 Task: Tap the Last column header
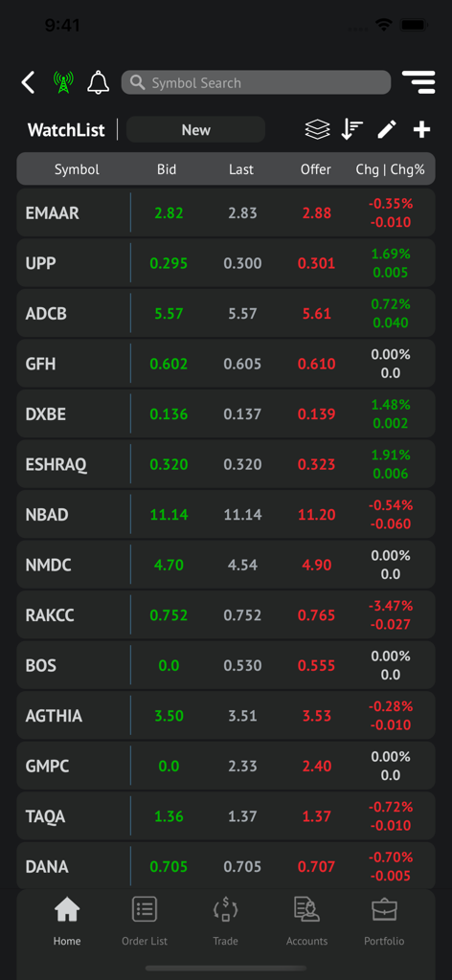coord(241,169)
